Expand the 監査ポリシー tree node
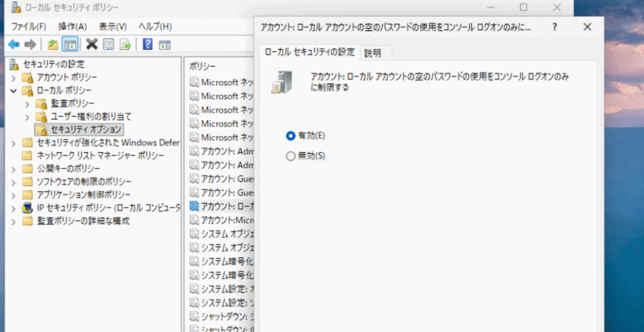The height and width of the screenshot is (332, 644). [x=26, y=103]
